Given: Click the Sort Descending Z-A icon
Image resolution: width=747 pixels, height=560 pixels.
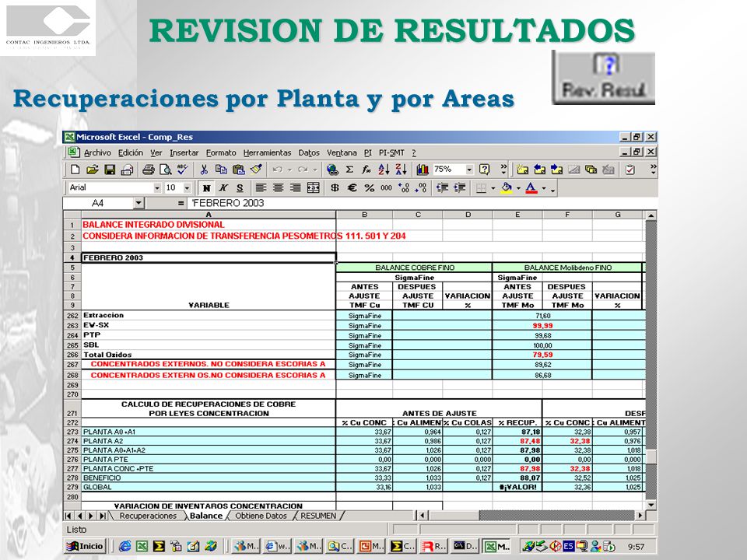Looking at the screenshot, I should pos(401,170).
